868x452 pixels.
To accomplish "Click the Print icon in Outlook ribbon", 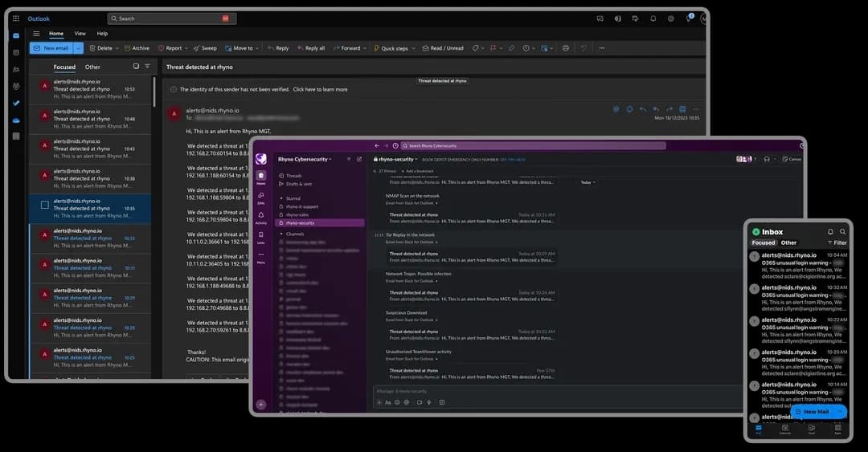I will [566, 48].
